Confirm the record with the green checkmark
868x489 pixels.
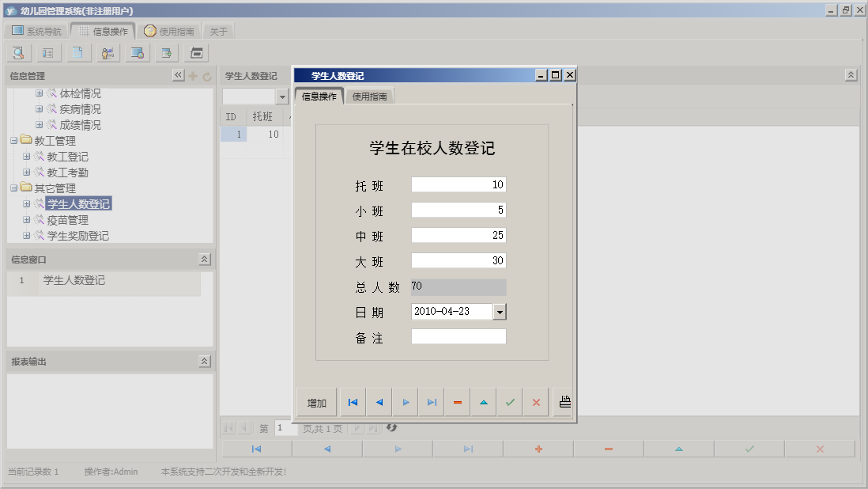[x=510, y=402]
